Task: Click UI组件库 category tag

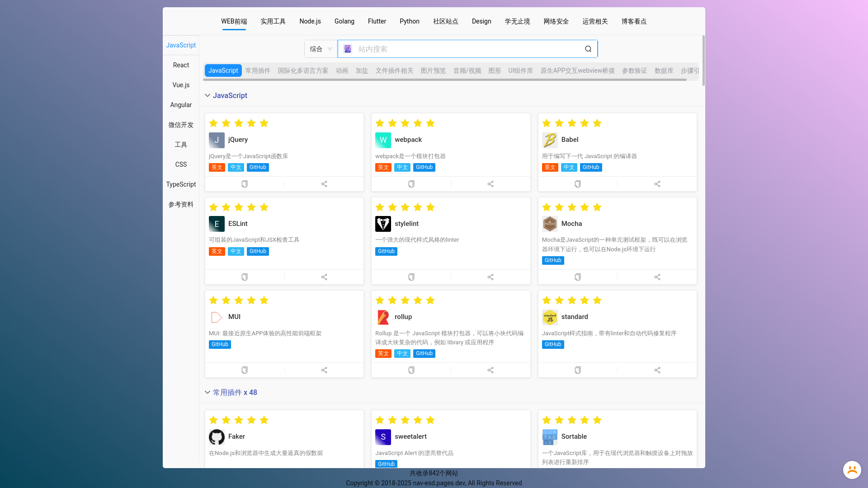Action: click(x=520, y=70)
